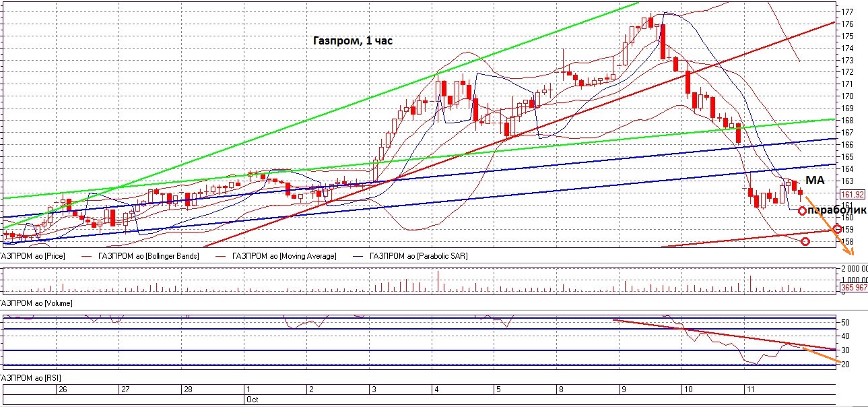This screenshot has height=407, width=868.
Task: Click price level 177 on the price axis
Action: (848, 12)
